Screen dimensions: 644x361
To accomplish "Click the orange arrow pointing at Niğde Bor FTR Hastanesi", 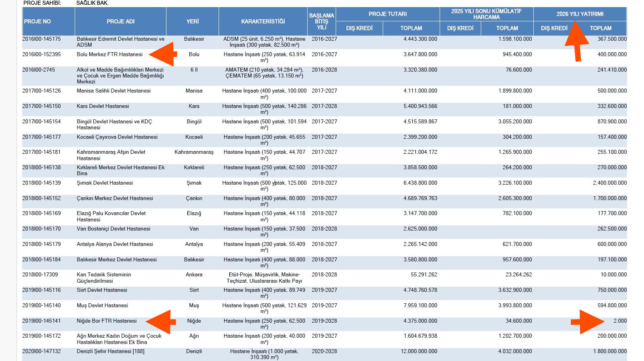I will 161,322.
